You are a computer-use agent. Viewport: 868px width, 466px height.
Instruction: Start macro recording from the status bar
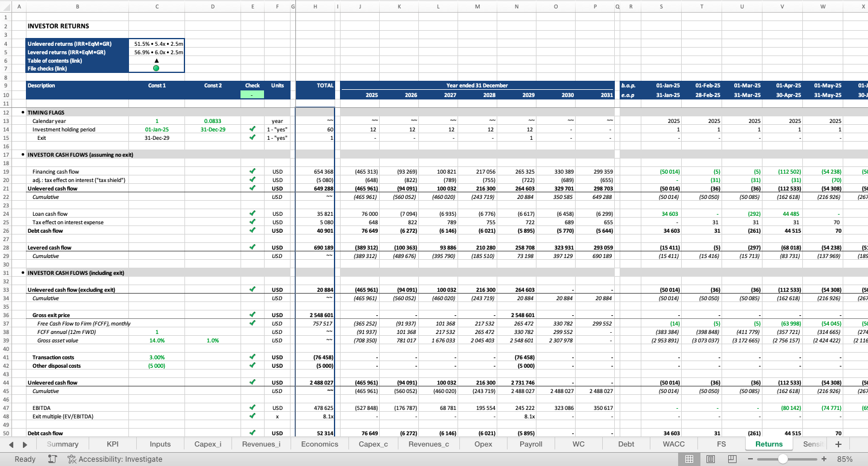[x=51, y=459]
